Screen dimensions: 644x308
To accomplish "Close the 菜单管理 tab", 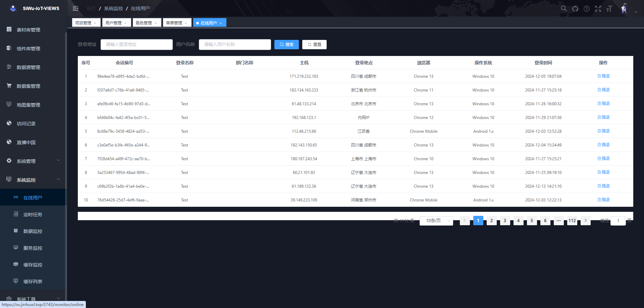I will pyautogui.click(x=186, y=23).
